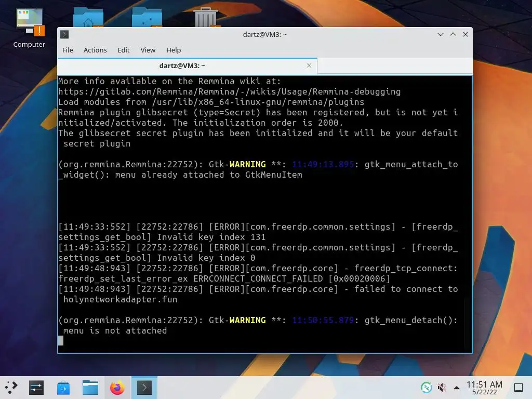
Task: Open the Help menu
Action: point(174,50)
